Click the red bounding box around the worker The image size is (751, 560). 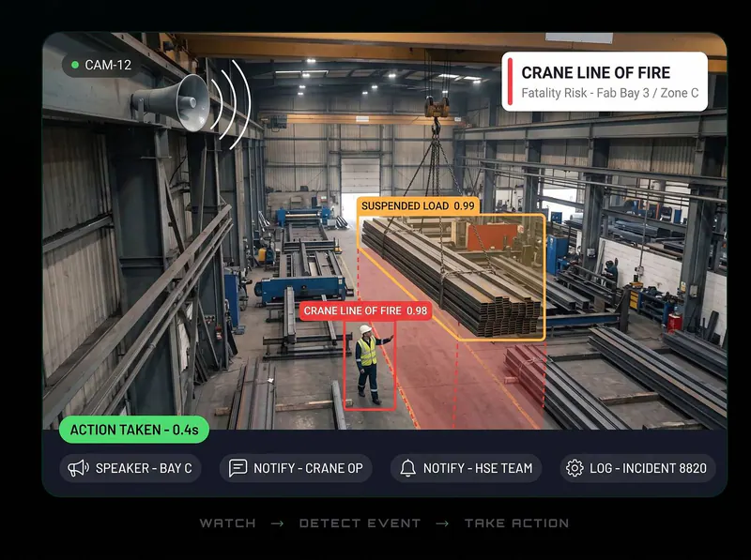(x=370, y=365)
